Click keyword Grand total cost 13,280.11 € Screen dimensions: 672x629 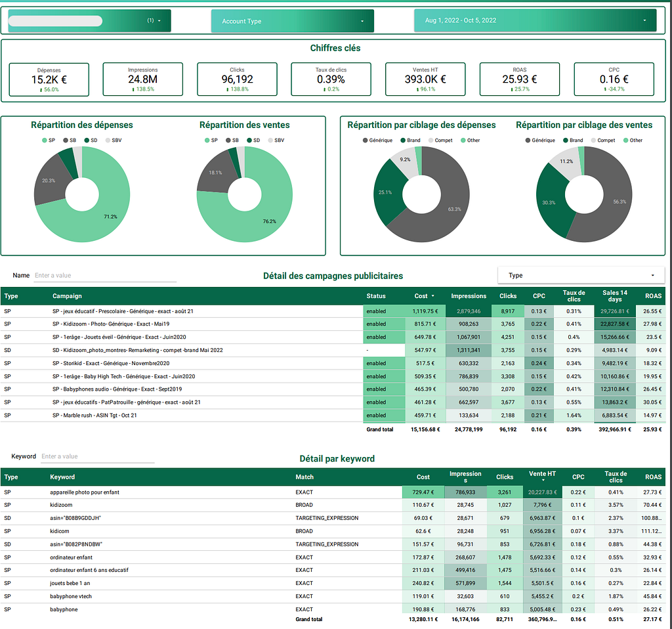click(x=423, y=619)
